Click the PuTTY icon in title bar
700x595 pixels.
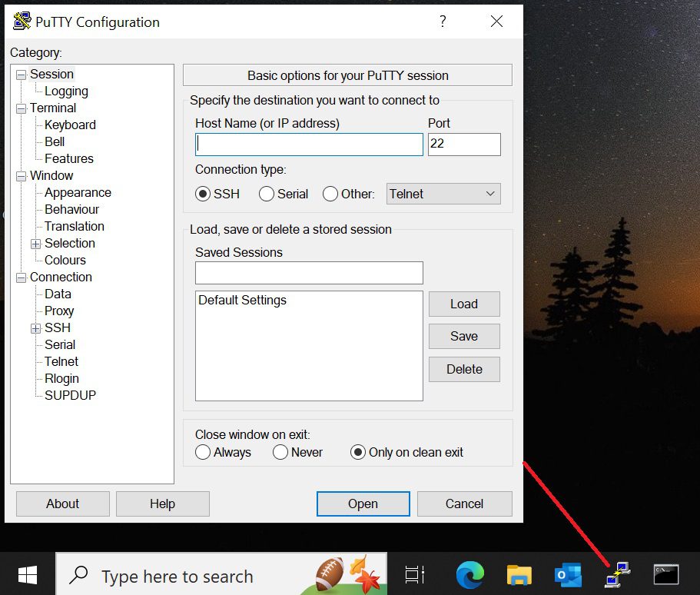point(22,21)
